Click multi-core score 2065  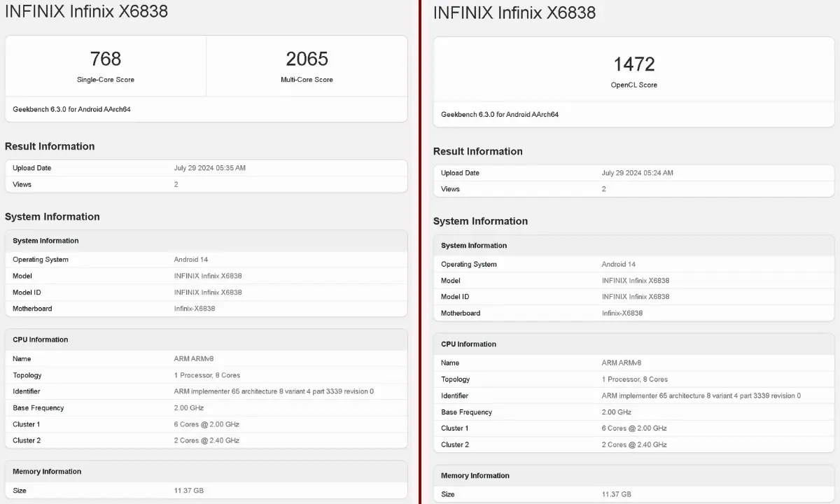307,59
